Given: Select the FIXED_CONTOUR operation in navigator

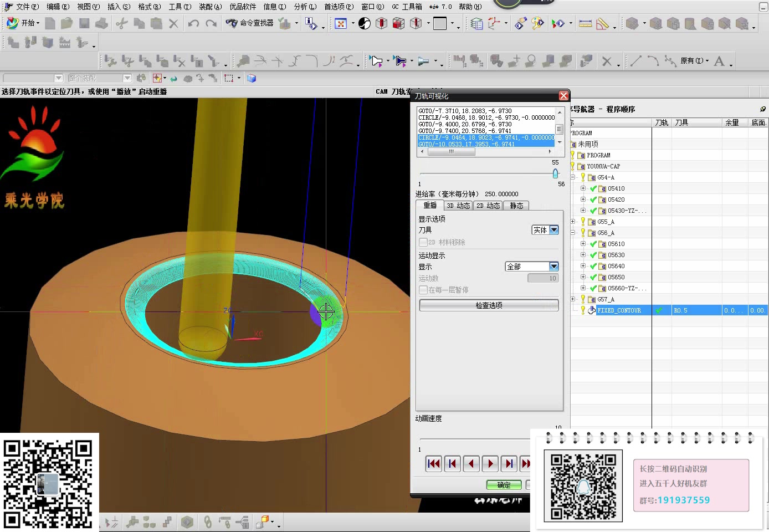Looking at the screenshot, I should point(619,310).
